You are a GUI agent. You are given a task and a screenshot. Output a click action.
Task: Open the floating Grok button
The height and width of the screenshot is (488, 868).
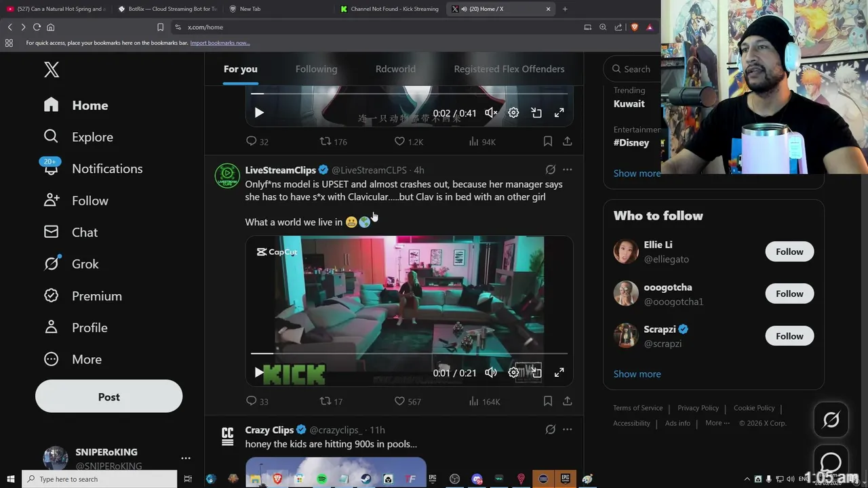pyautogui.click(x=831, y=420)
